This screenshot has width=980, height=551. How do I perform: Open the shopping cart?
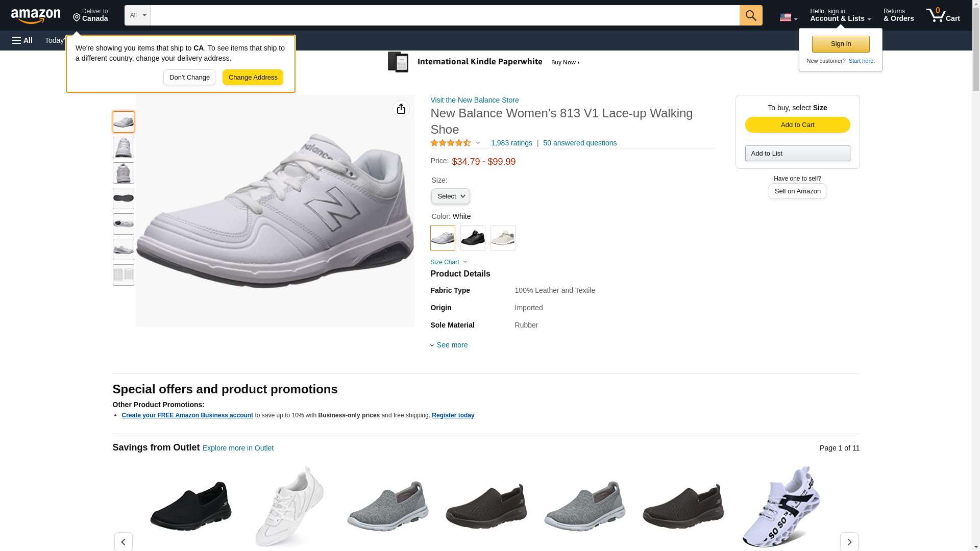(943, 15)
